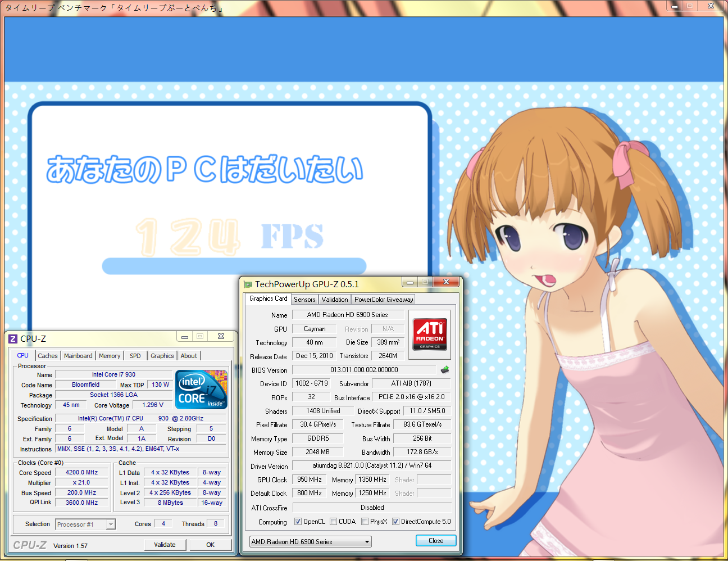Click the Close button in GPU-Z
Image resolution: width=728 pixels, height=561 pixels.
pyautogui.click(x=436, y=541)
